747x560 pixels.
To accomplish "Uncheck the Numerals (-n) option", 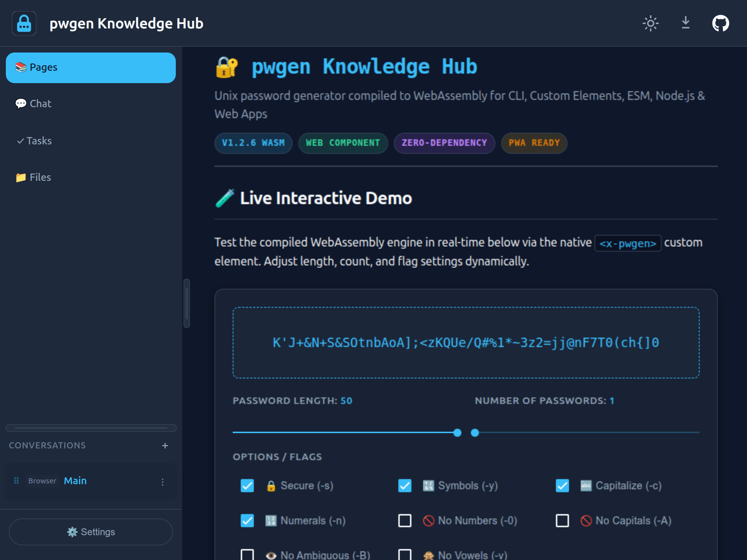I will [247, 521].
